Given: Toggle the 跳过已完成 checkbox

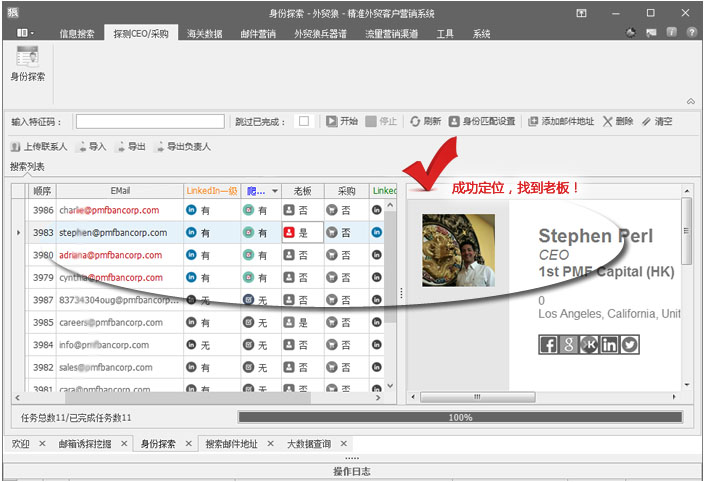Looking at the screenshot, I should pyautogui.click(x=303, y=122).
